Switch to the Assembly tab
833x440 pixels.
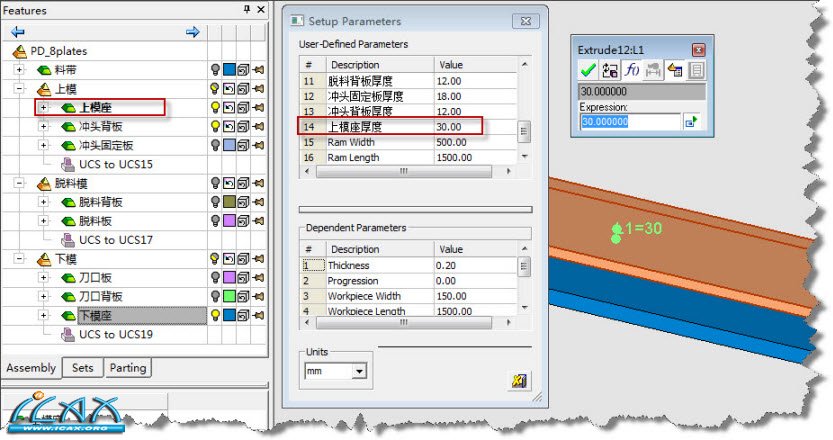(x=31, y=368)
